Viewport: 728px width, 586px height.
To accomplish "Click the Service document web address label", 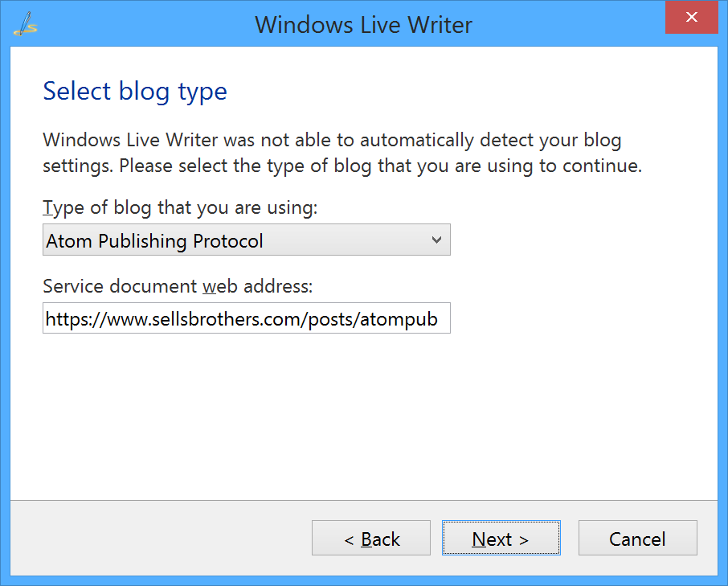I will 178,286.
